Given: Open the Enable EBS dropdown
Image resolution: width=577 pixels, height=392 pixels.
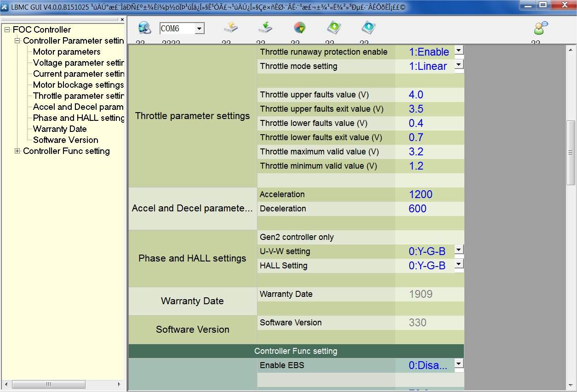Looking at the screenshot, I should (459, 364).
